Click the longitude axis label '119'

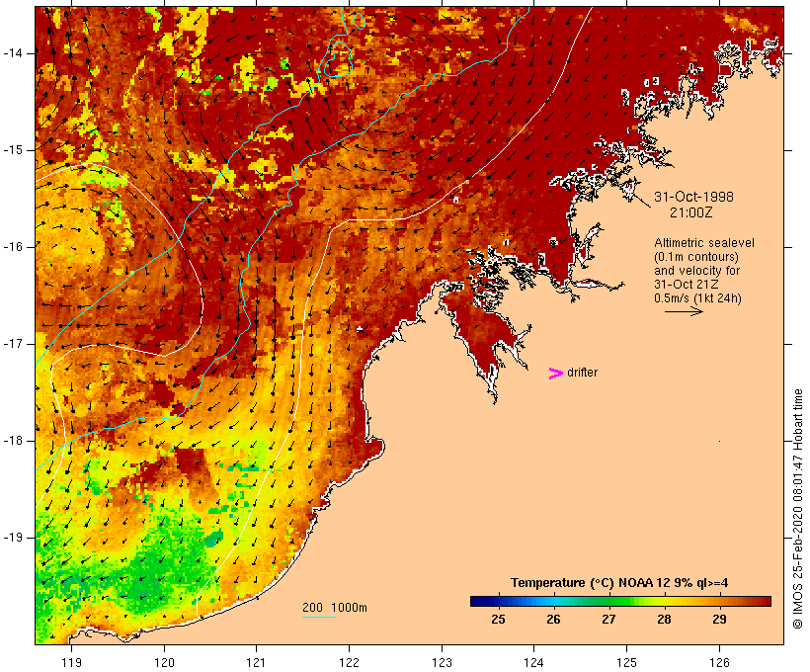pos(71,662)
